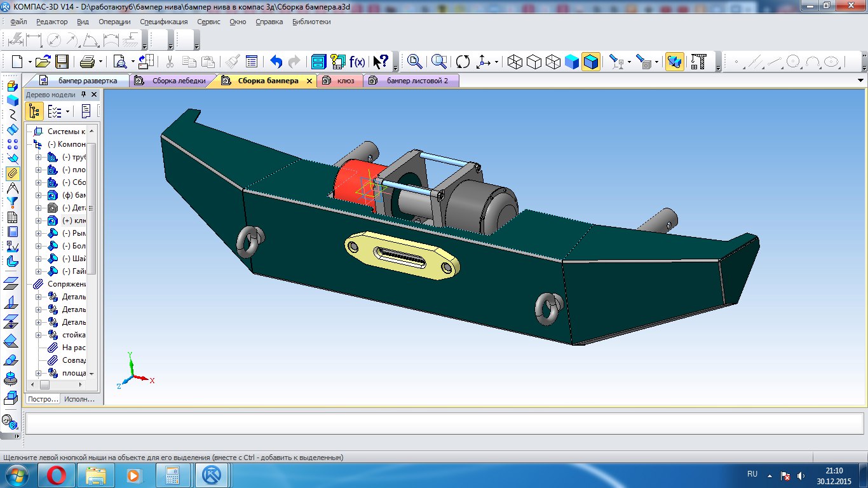
Task: Open the variables f(x) icon
Action: coord(357,62)
